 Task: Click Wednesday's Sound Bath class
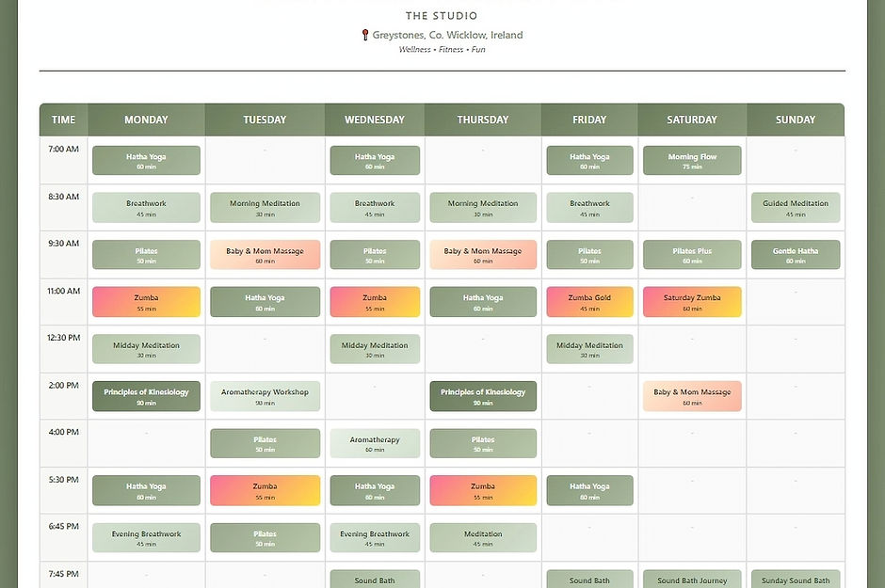click(x=375, y=580)
